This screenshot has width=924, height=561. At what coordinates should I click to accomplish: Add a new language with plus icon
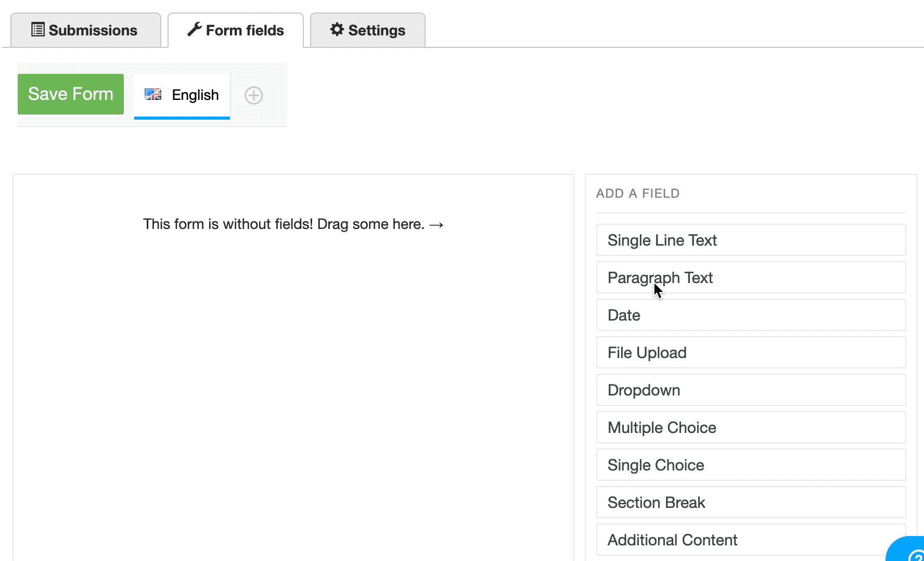click(x=254, y=95)
